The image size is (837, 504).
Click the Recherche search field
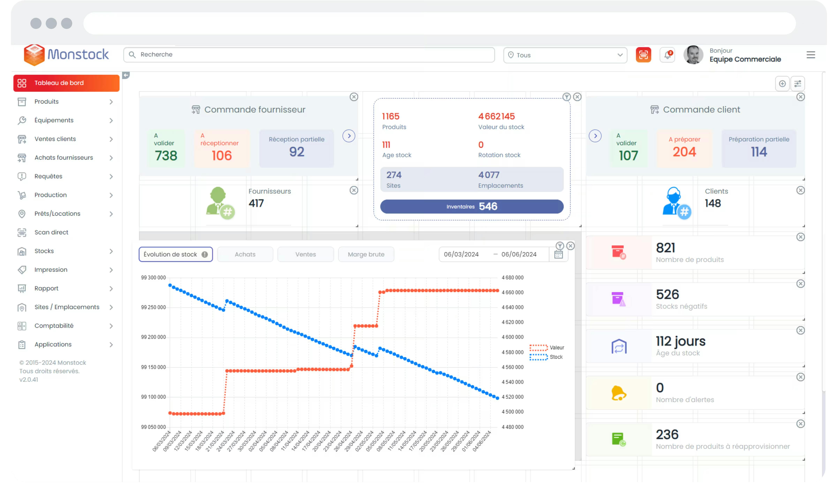309,55
